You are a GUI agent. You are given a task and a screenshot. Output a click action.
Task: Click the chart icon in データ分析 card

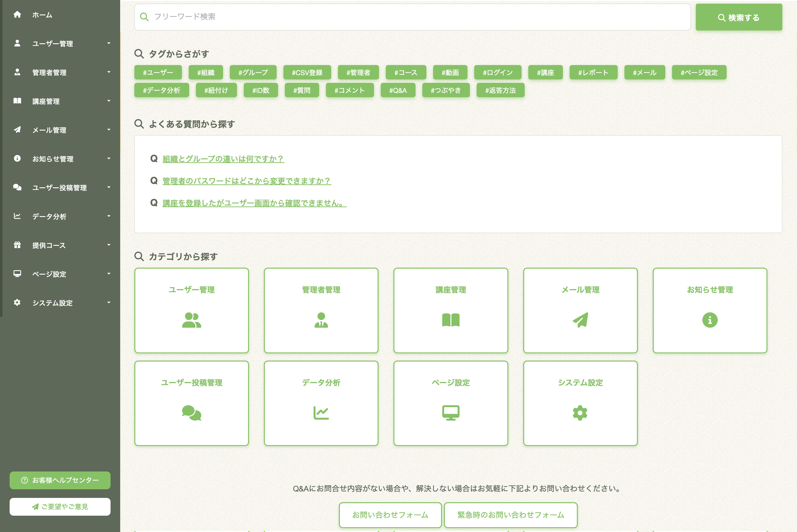click(x=321, y=413)
